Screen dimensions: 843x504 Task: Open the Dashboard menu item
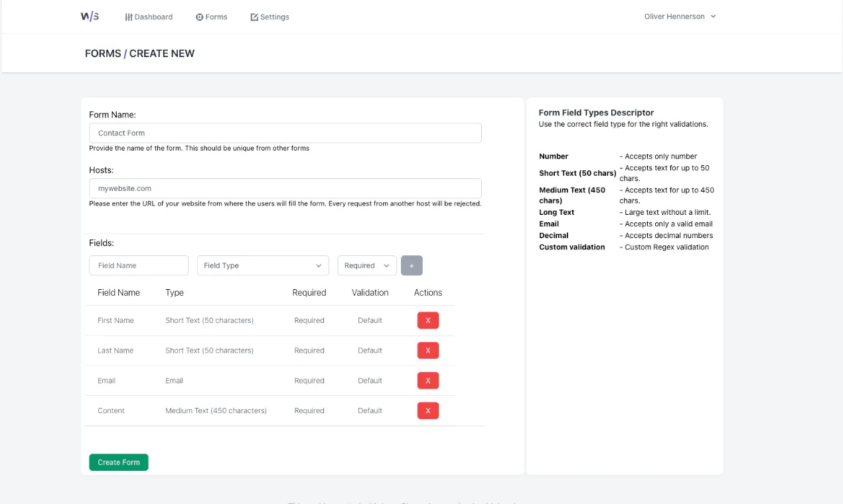click(x=149, y=17)
